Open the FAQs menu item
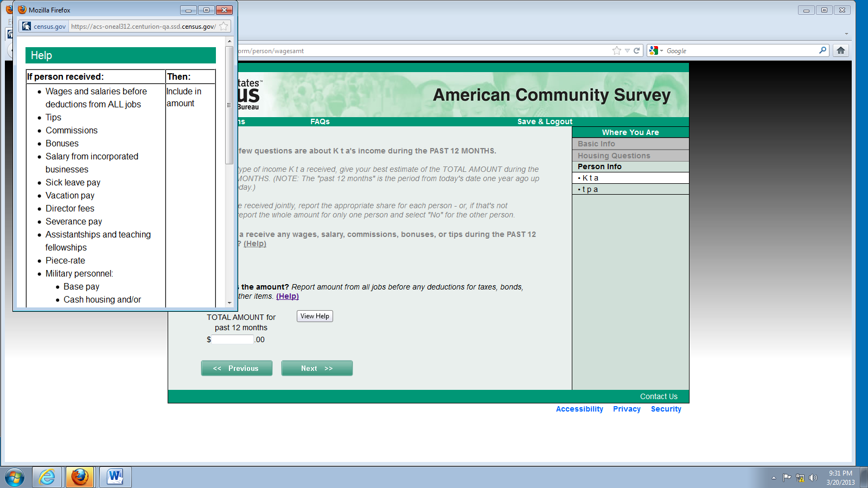 [x=320, y=121]
